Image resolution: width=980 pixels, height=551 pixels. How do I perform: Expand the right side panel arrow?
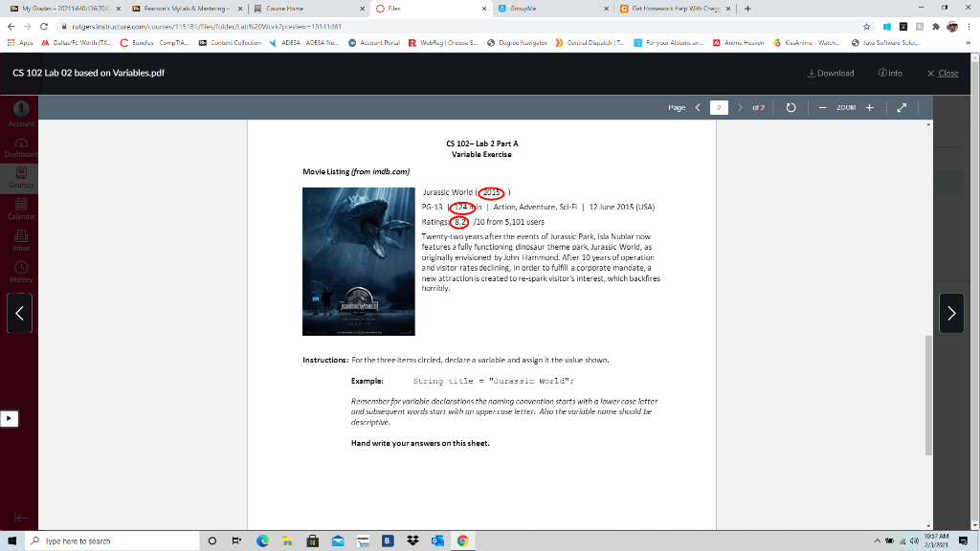(950, 314)
